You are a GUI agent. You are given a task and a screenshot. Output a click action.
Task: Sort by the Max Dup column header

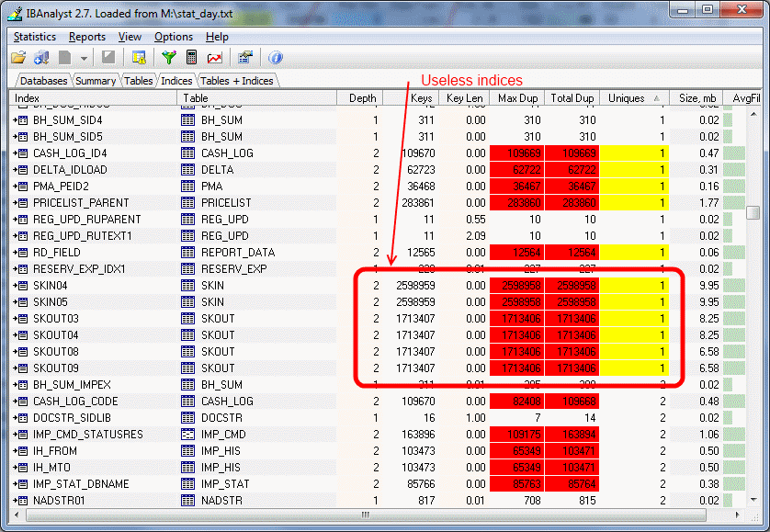pos(517,98)
